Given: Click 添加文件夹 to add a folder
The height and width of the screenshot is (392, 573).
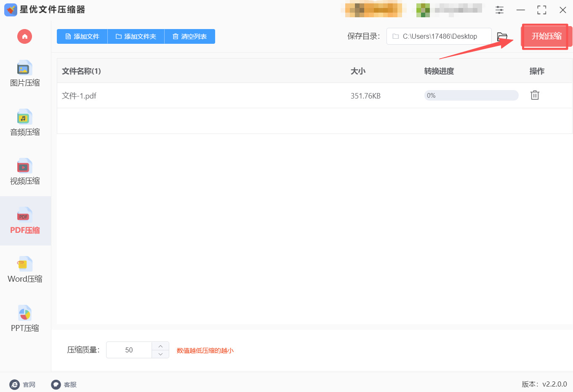Looking at the screenshot, I should point(136,36).
